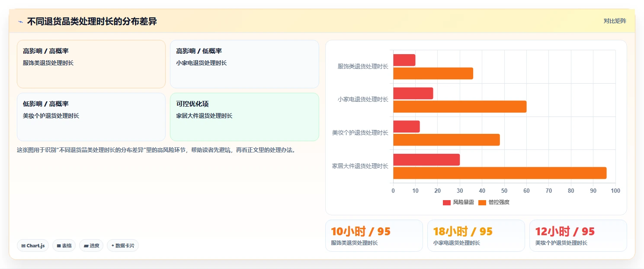Open the 高影响 / 高概率 quadrant card
This screenshot has height=269, width=644.
pos(91,64)
